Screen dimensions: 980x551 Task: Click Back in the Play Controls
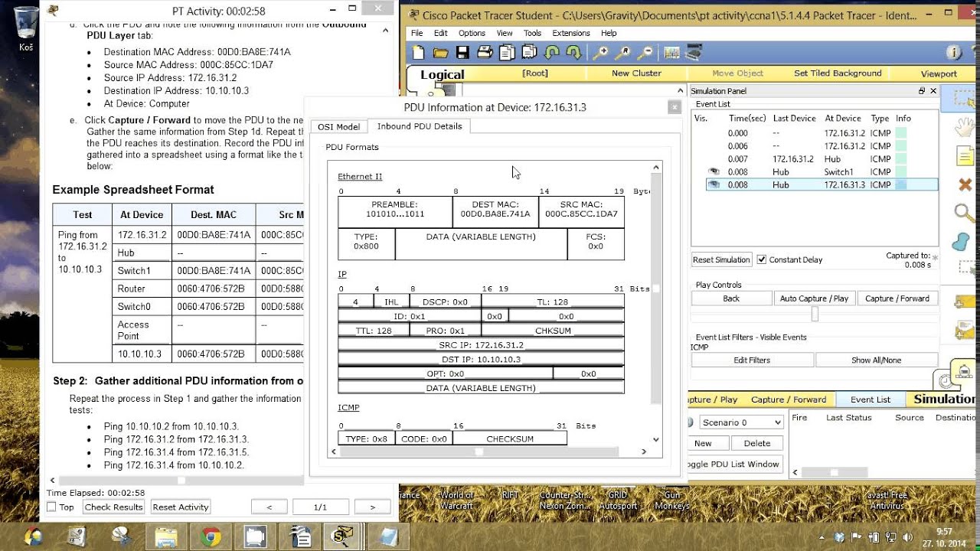point(731,298)
